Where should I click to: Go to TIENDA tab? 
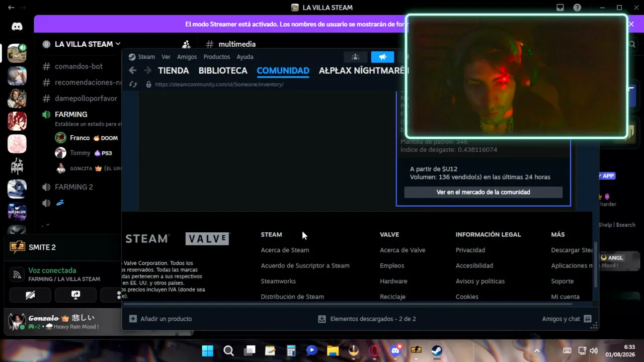tap(174, 70)
